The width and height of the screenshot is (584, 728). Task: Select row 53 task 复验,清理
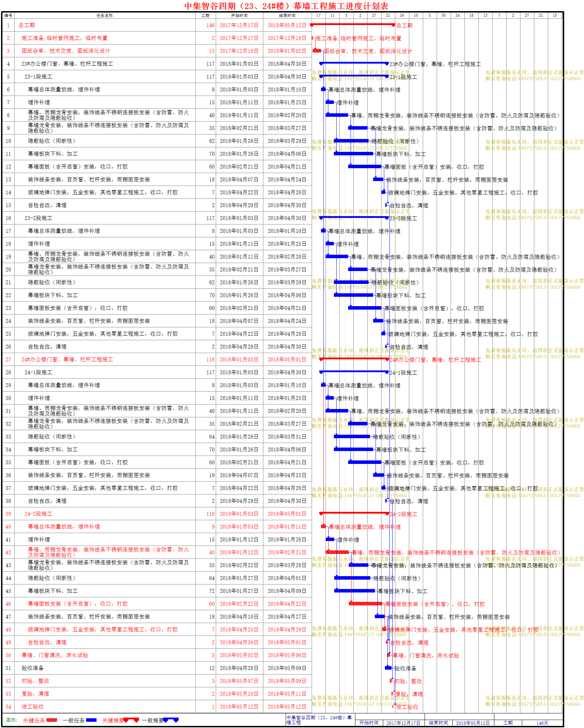point(35,694)
